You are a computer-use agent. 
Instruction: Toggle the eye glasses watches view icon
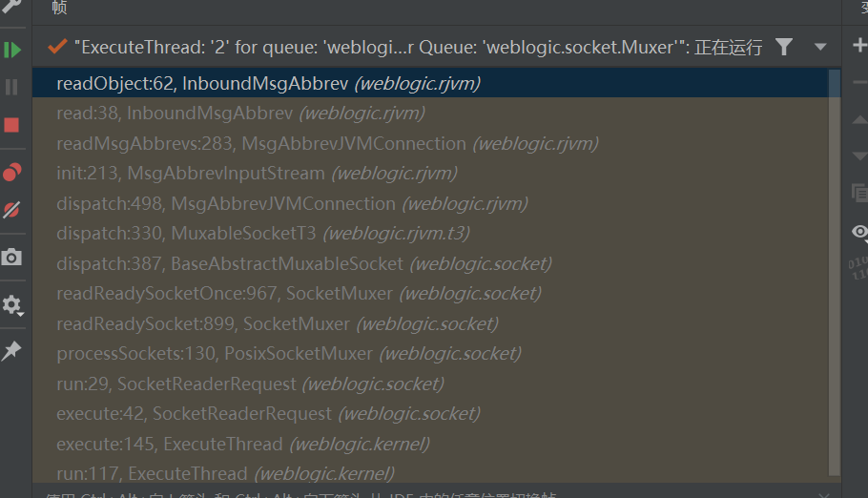click(859, 232)
